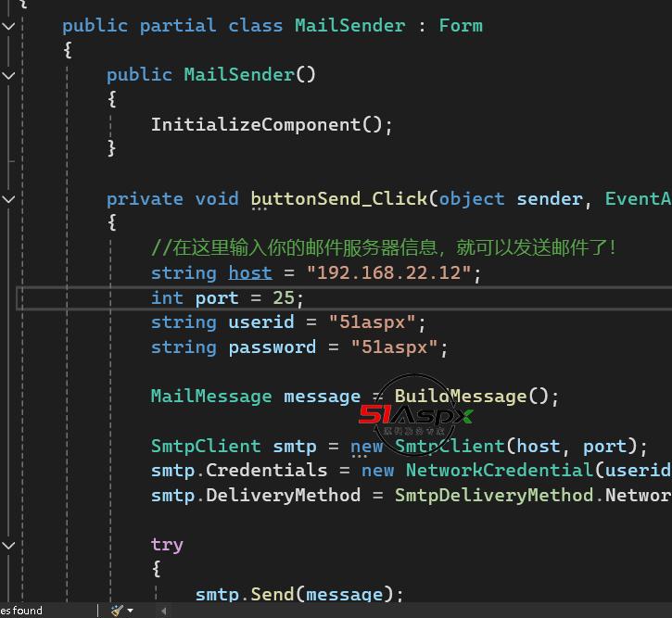Click the 'userid' variable declaration
The height and width of the screenshot is (618, 672).
coord(261,322)
